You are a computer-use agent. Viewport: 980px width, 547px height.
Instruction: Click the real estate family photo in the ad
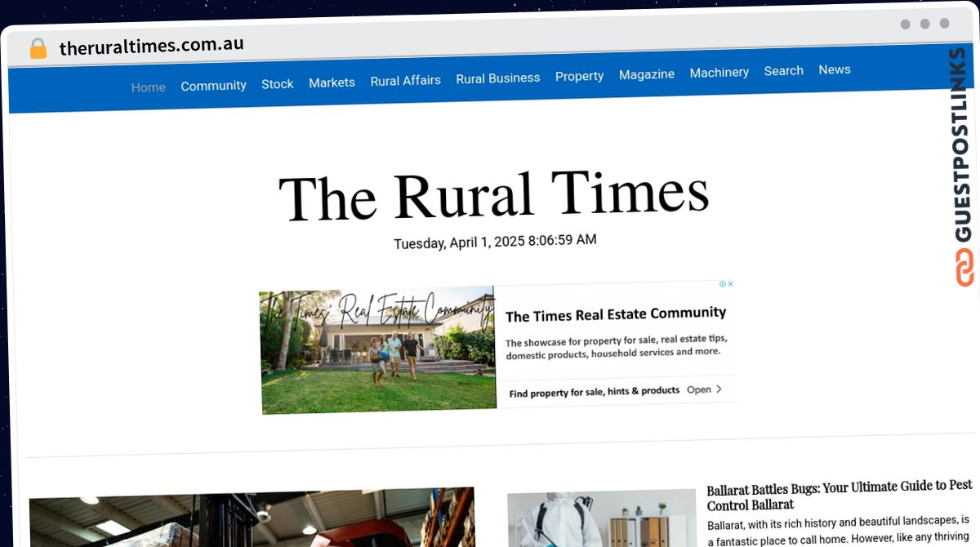[378, 350]
